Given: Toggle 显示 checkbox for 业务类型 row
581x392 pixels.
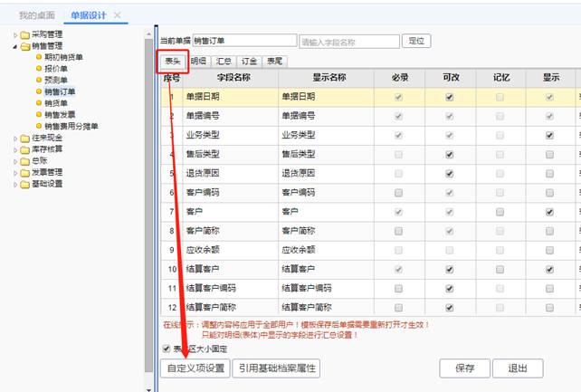Looking at the screenshot, I should (549, 136).
